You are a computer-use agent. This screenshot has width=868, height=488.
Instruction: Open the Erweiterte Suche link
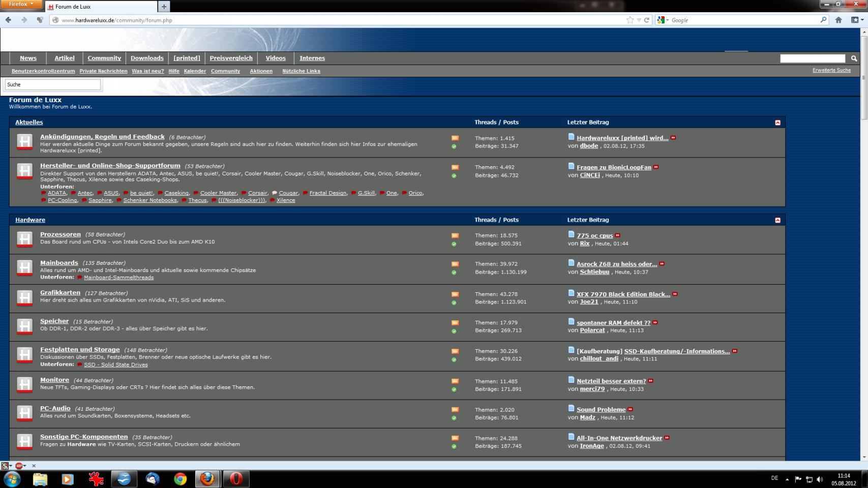(x=831, y=70)
